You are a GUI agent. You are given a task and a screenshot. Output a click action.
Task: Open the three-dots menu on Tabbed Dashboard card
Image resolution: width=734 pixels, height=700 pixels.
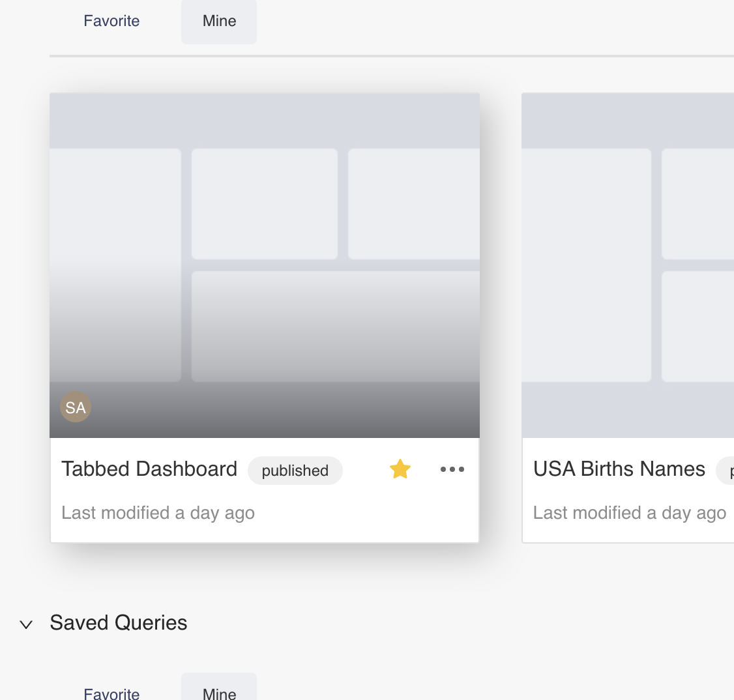[x=452, y=469]
